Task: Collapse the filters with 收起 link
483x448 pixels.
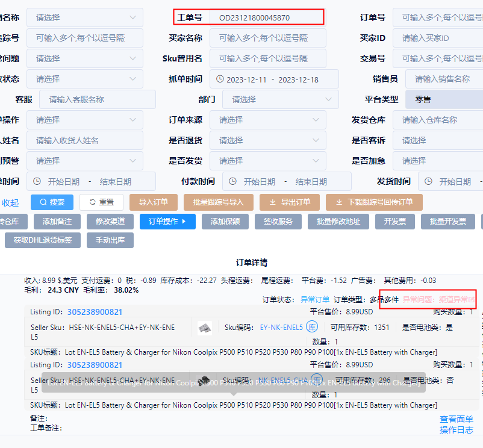Action: (10, 203)
